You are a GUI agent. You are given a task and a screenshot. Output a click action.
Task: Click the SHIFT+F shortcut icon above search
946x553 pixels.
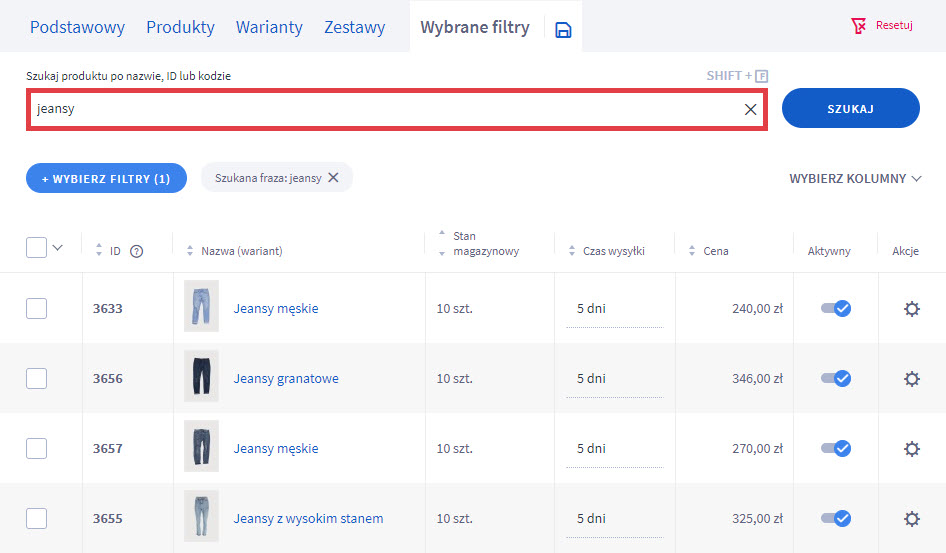[761, 76]
